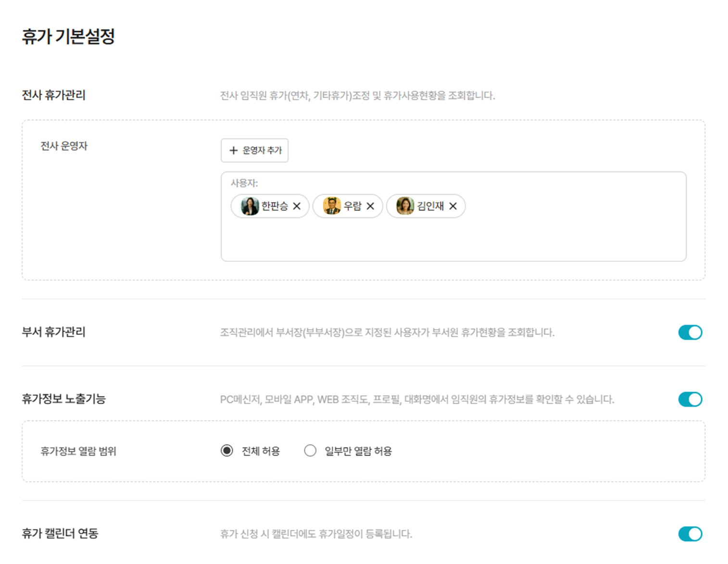The height and width of the screenshot is (564, 728).
Task: Click the 전사 운영자 label
Action: coord(64,146)
